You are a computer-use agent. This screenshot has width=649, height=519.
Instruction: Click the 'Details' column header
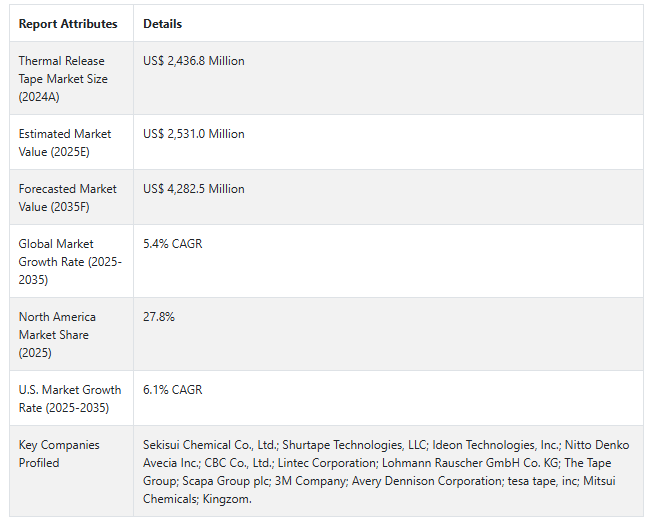(x=163, y=24)
